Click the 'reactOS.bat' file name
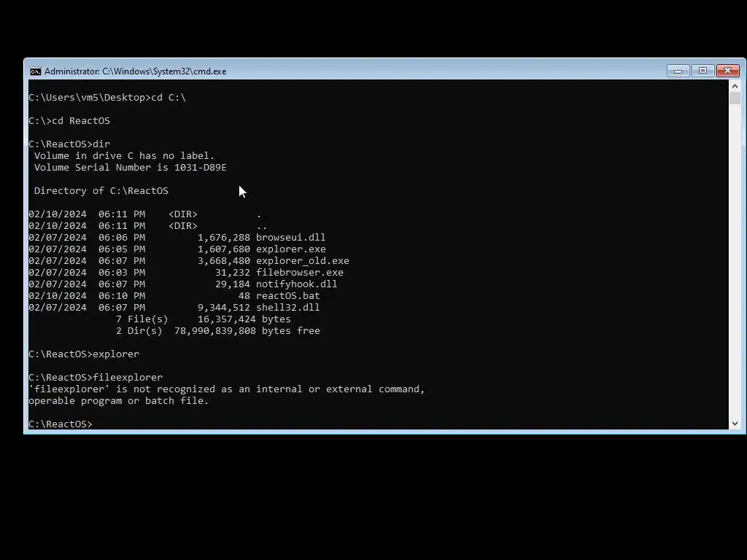The width and height of the screenshot is (747, 560). [287, 296]
